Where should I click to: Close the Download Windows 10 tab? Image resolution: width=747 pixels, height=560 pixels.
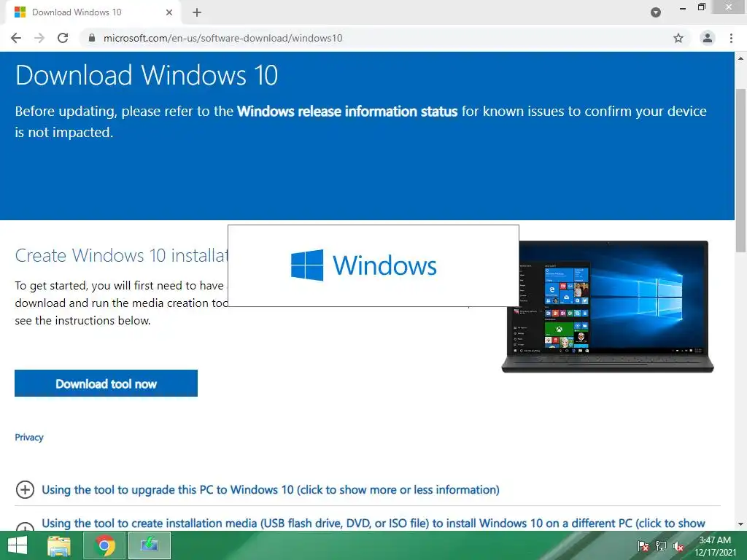pos(169,12)
